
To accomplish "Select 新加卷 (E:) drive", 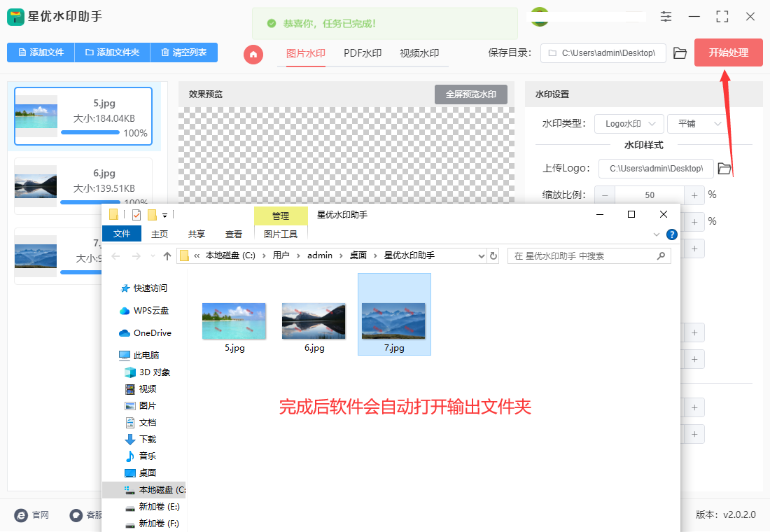I will tap(152, 507).
